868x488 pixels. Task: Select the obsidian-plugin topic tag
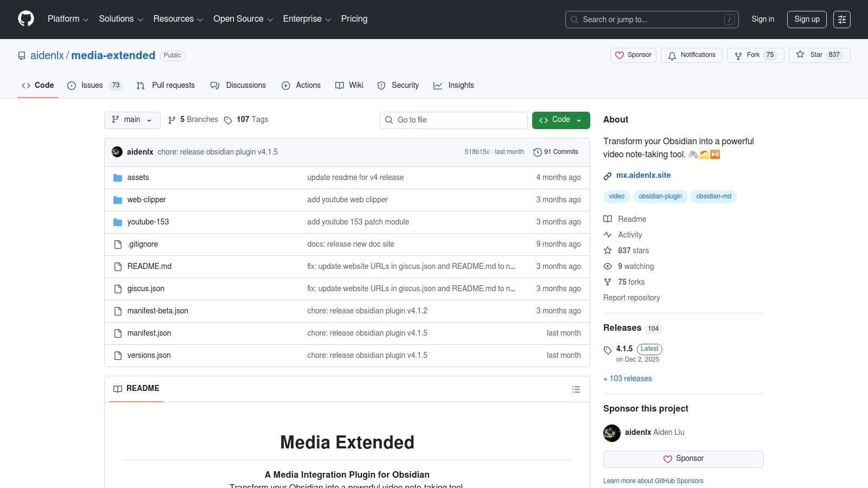[x=660, y=196]
